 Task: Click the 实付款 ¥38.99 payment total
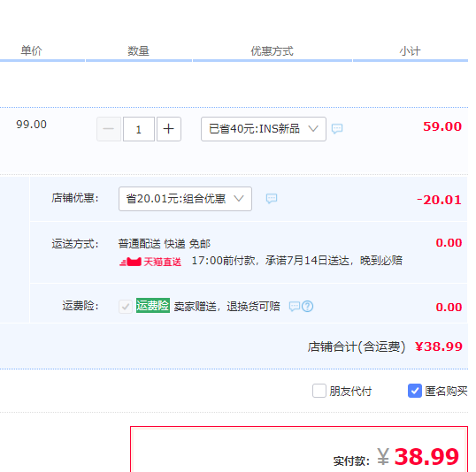tap(418, 456)
